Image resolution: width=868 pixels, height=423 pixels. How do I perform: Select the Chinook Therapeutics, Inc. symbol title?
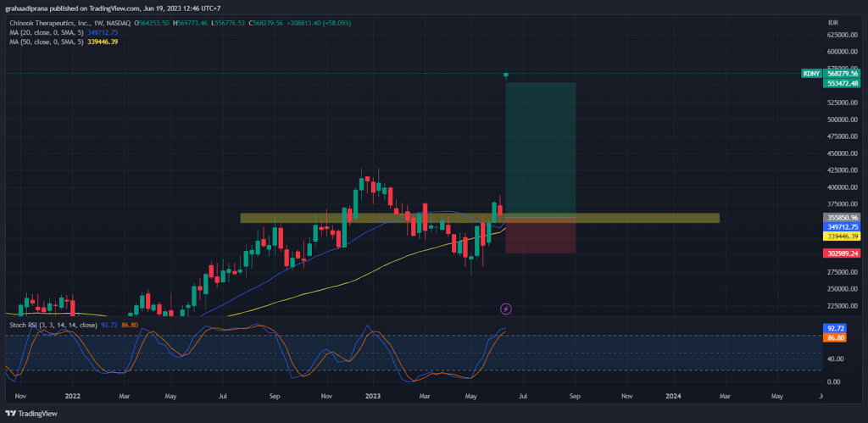tap(70, 23)
